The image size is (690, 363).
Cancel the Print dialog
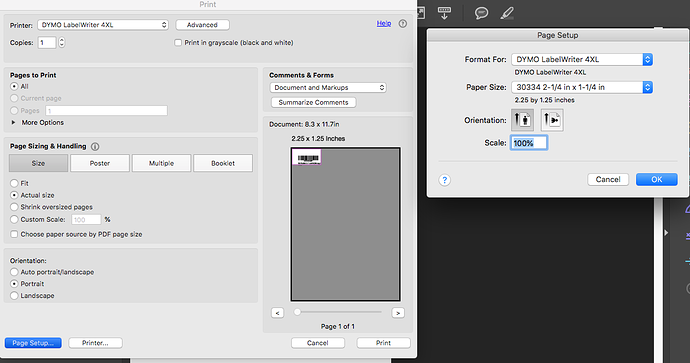[x=318, y=343]
